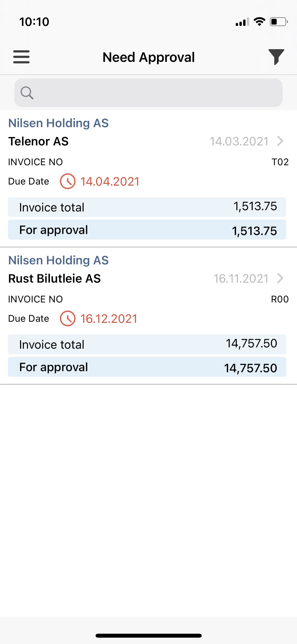297x644 pixels.
Task: Tap the Wi-Fi status icon
Action: [259, 22]
